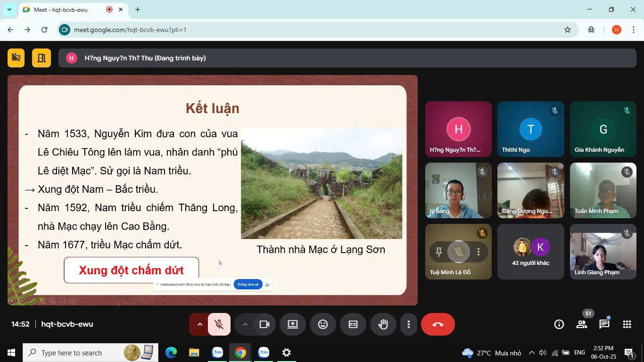Open a new browser tab

point(138,9)
